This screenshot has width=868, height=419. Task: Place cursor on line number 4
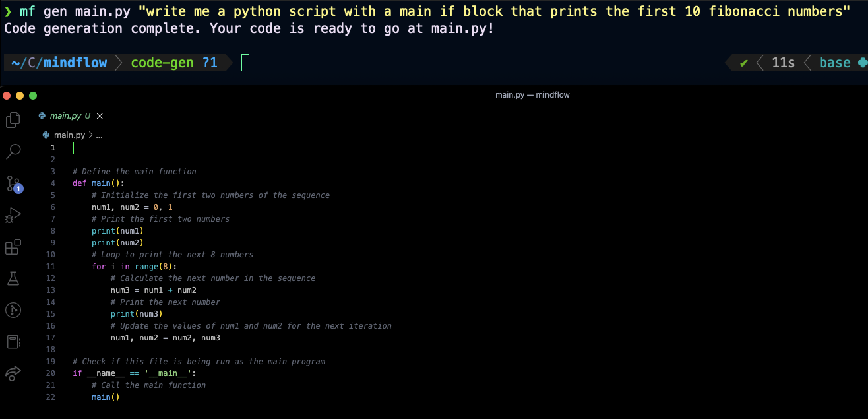pos(53,183)
